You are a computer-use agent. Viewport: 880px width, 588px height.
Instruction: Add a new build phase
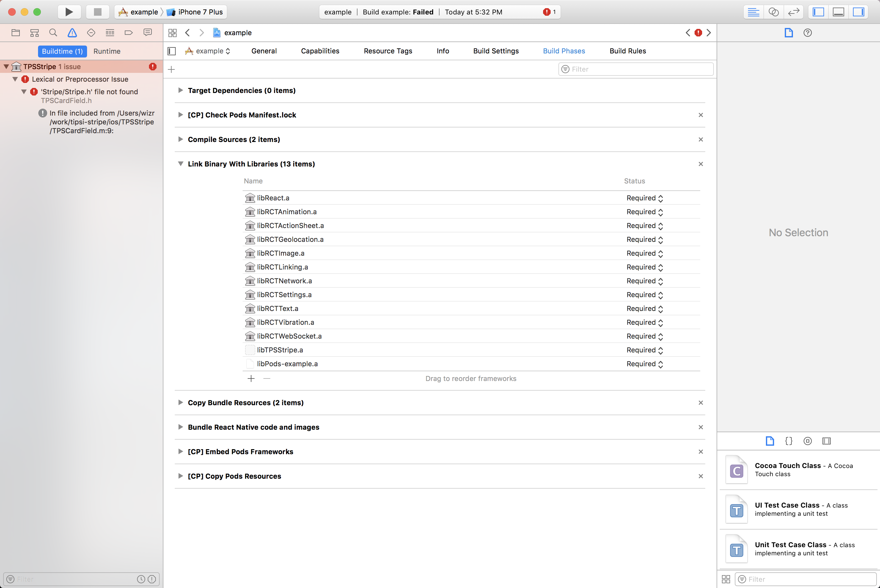[171, 69]
